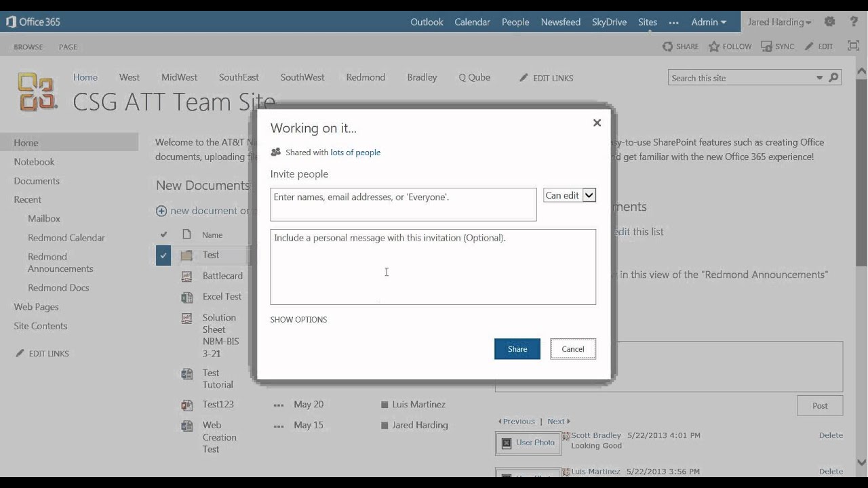Click the Invite people names field
The width and height of the screenshot is (868, 488).
click(403, 205)
